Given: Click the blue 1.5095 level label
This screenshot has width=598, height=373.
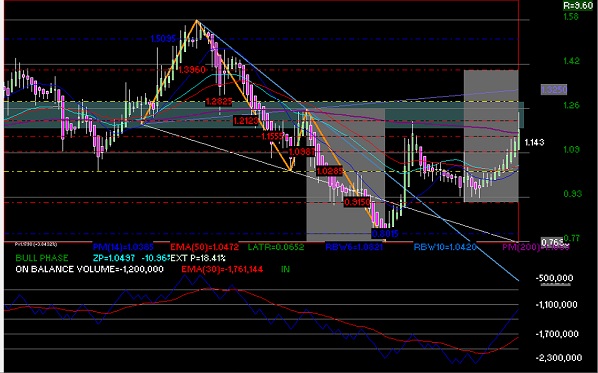Looking at the screenshot, I should pos(163,39).
